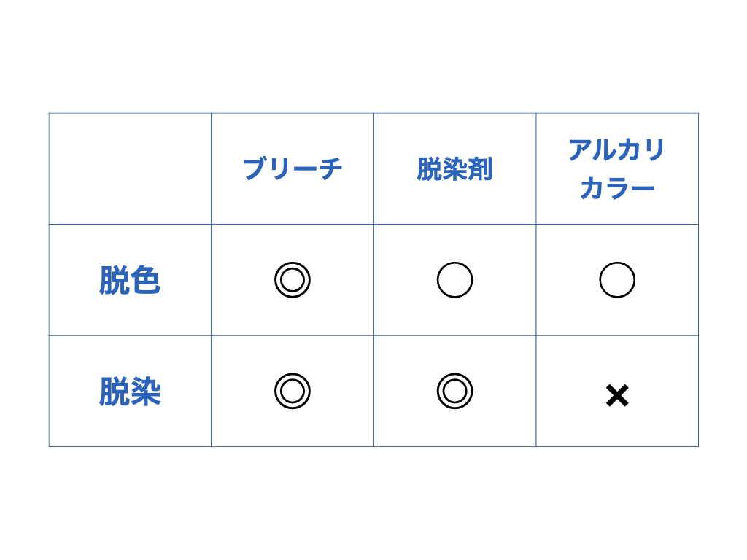This screenshot has width=747, height=560.
Task: Click the × mark in アルカリカラー column
Action: point(617,396)
